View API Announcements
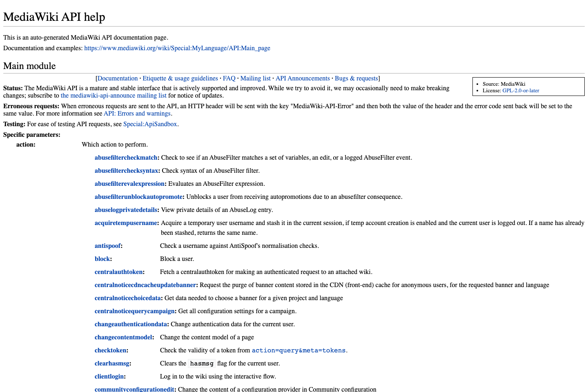The image size is (588, 392). [x=303, y=78]
